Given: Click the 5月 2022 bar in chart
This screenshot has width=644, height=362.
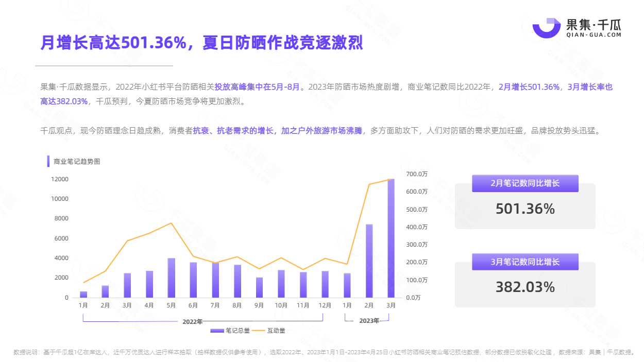Looking at the screenshot, I should coord(172,278).
